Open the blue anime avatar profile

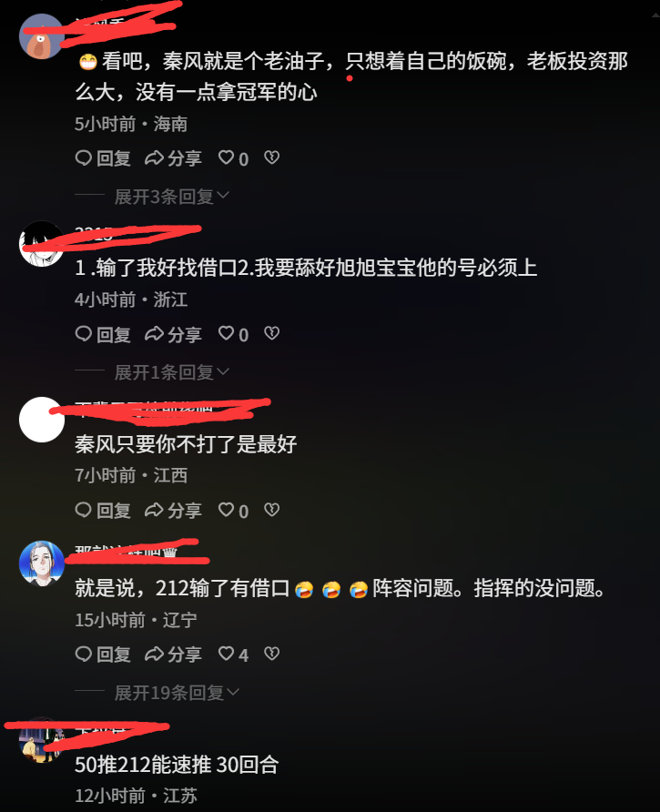tap(42, 563)
